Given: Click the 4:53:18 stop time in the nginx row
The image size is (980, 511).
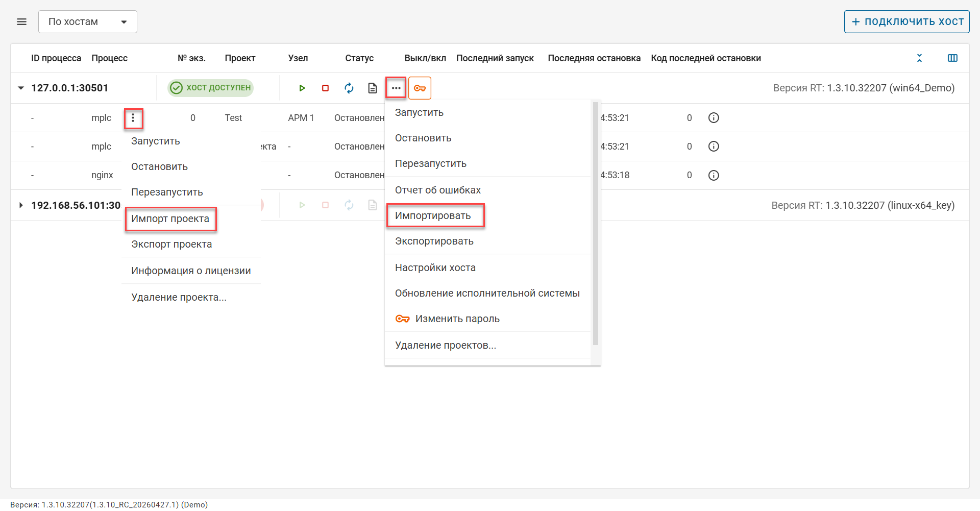Looking at the screenshot, I should pos(615,175).
